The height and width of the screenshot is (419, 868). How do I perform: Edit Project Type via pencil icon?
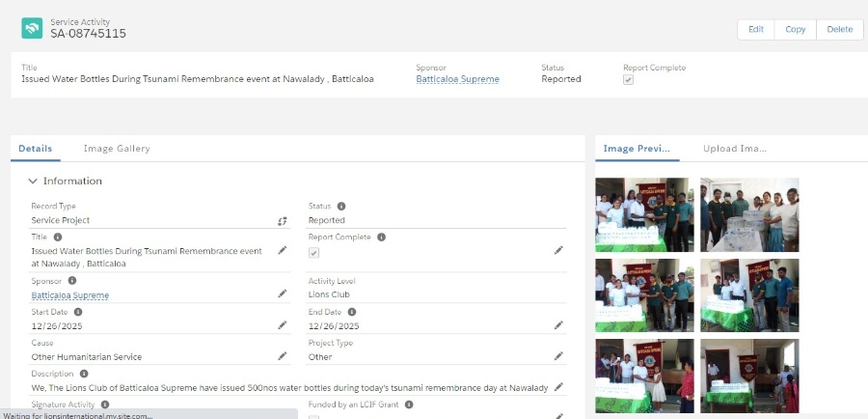pyautogui.click(x=558, y=356)
